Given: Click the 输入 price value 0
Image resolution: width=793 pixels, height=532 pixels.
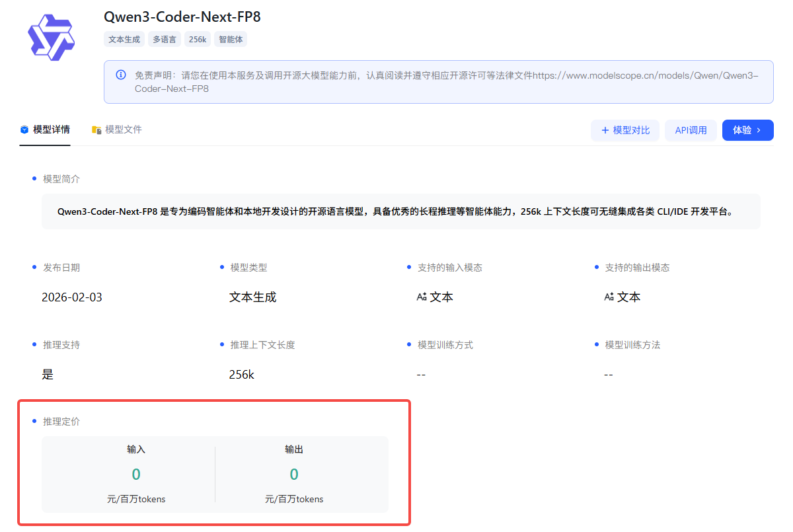Looking at the screenshot, I should (136, 474).
